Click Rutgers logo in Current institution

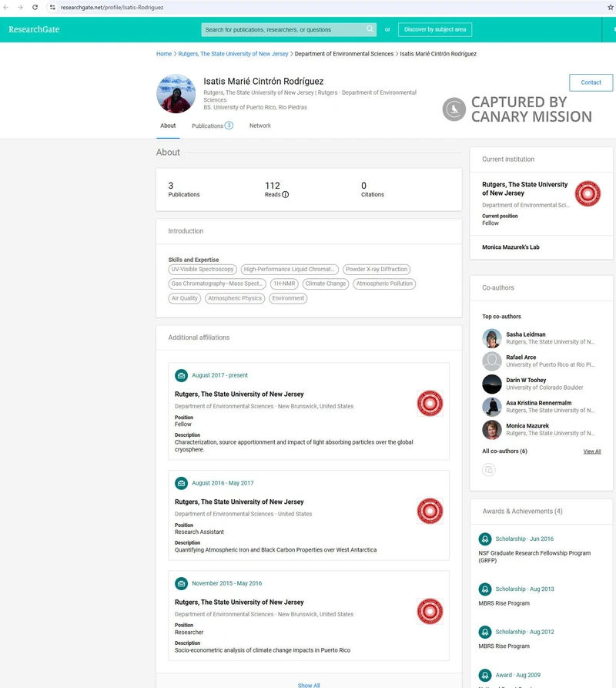(x=588, y=193)
